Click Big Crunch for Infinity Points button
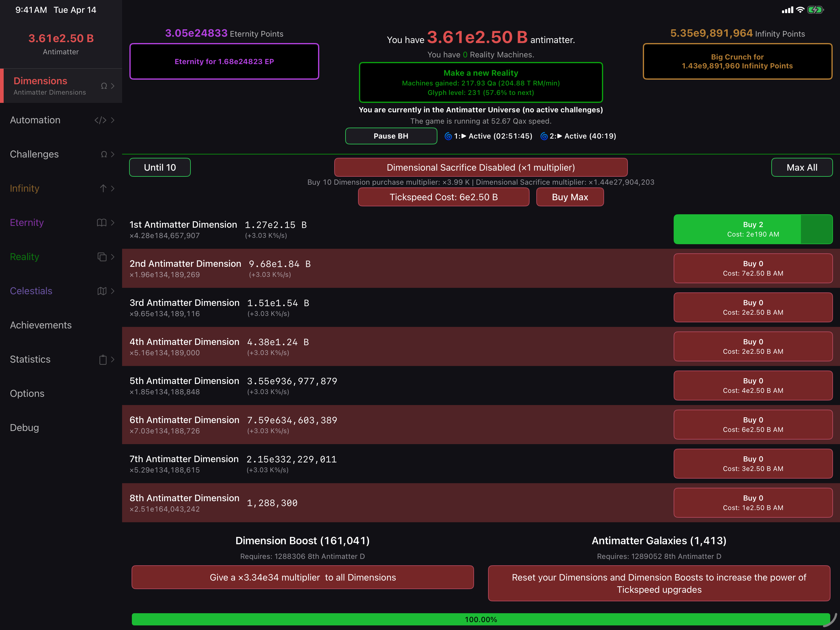 [737, 61]
